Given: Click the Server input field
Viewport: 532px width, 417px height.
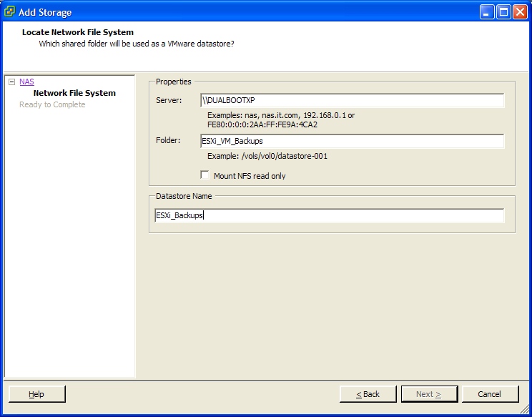Looking at the screenshot, I should [x=353, y=100].
